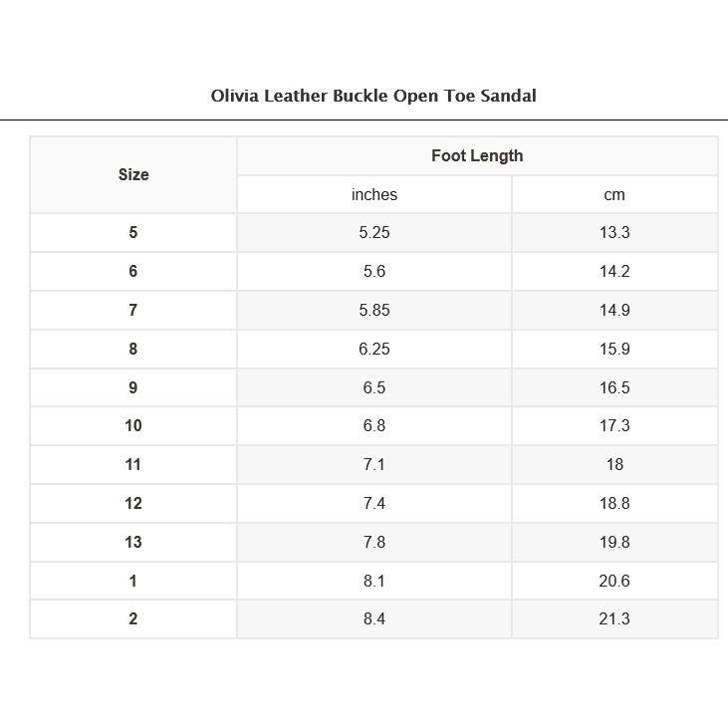The image size is (728, 728).
Task: Click the 14.9 cm value
Action: click(x=614, y=310)
